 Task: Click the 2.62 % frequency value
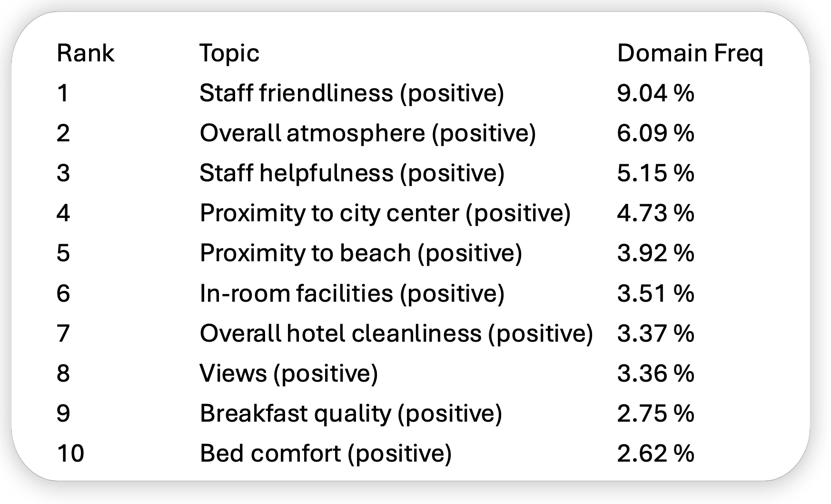[x=655, y=453]
